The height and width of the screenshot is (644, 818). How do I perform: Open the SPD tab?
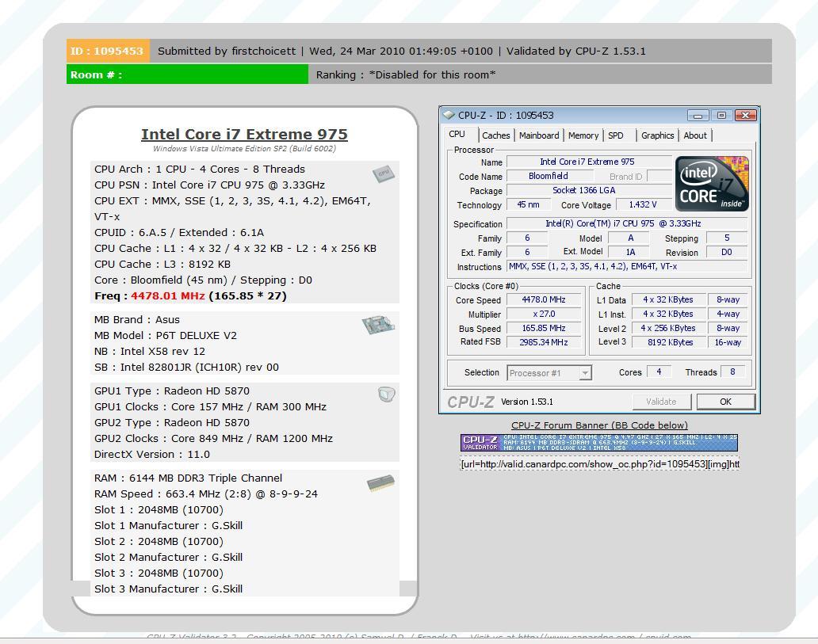616,135
